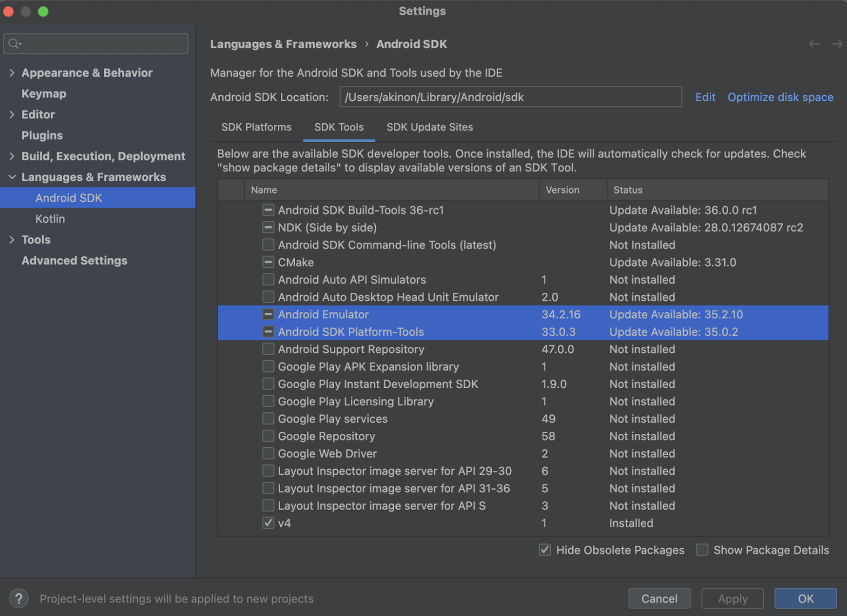Expand Appearance & Behavior section
847x616 pixels.
(x=12, y=73)
